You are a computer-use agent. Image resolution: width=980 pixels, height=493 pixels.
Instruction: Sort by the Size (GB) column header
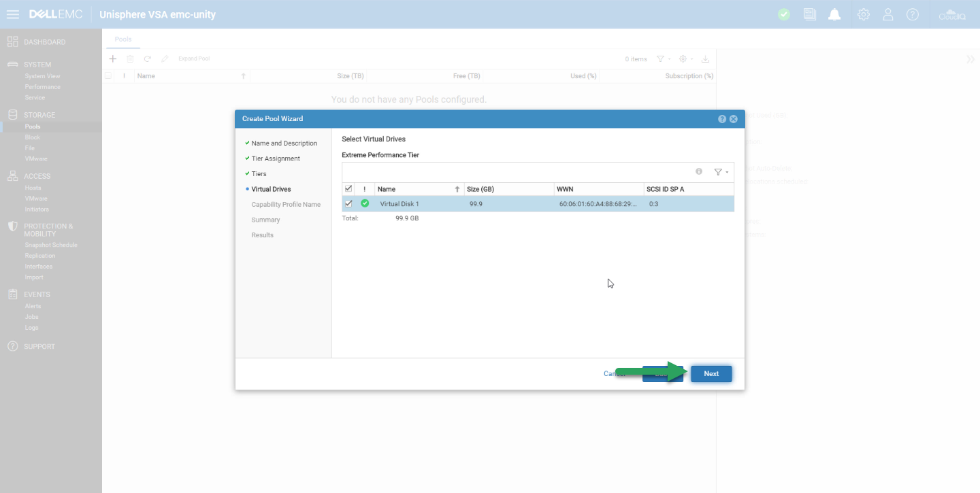509,189
